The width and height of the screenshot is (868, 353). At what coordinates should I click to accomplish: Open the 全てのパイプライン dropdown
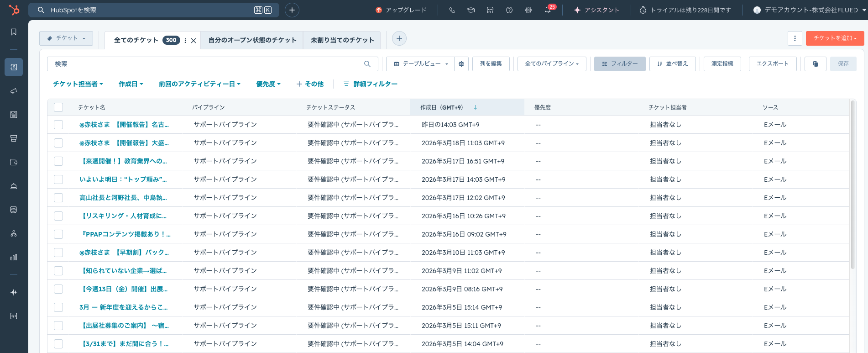tap(552, 64)
